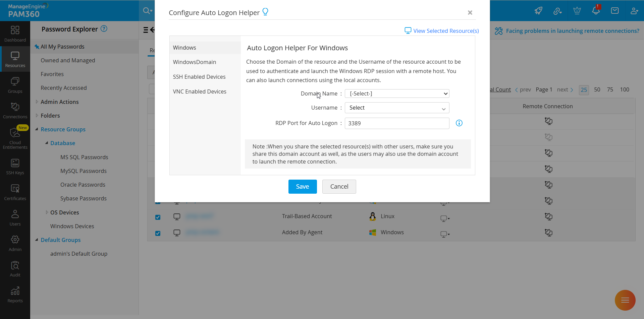Open SSH Keys in the sidebar

coord(15,167)
